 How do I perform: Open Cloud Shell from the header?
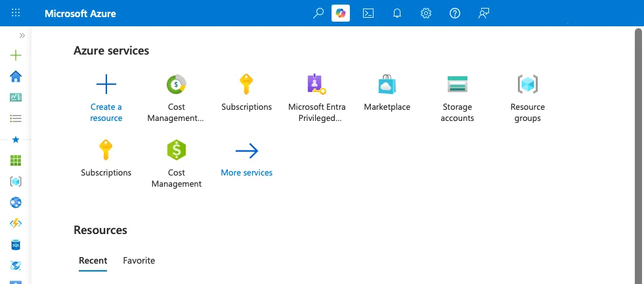pyautogui.click(x=368, y=13)
